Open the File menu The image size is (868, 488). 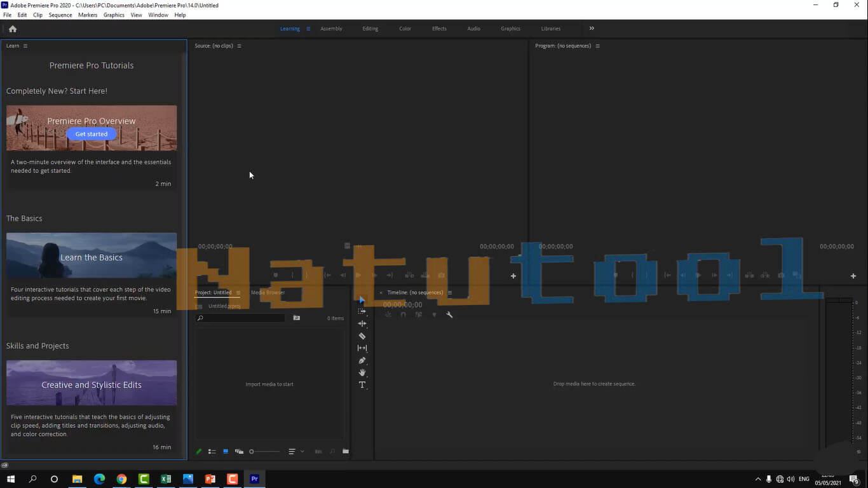point(8,15)
